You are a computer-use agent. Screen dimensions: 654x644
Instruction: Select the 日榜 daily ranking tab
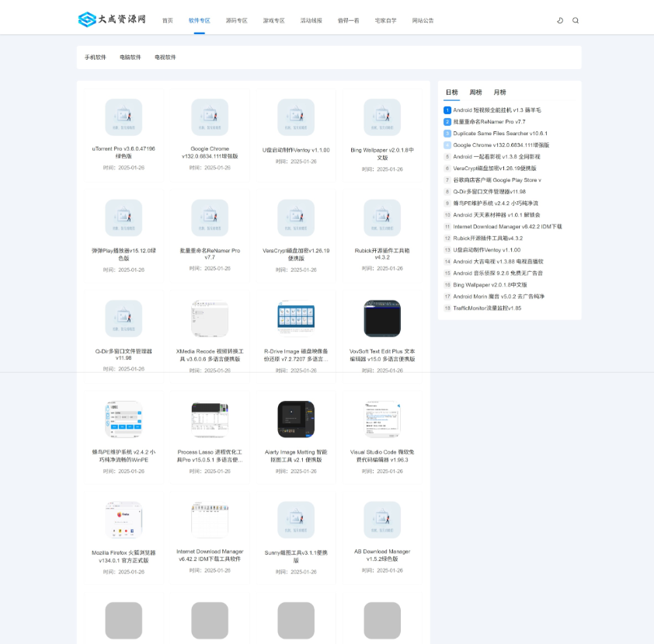click(x=451, y=92)
